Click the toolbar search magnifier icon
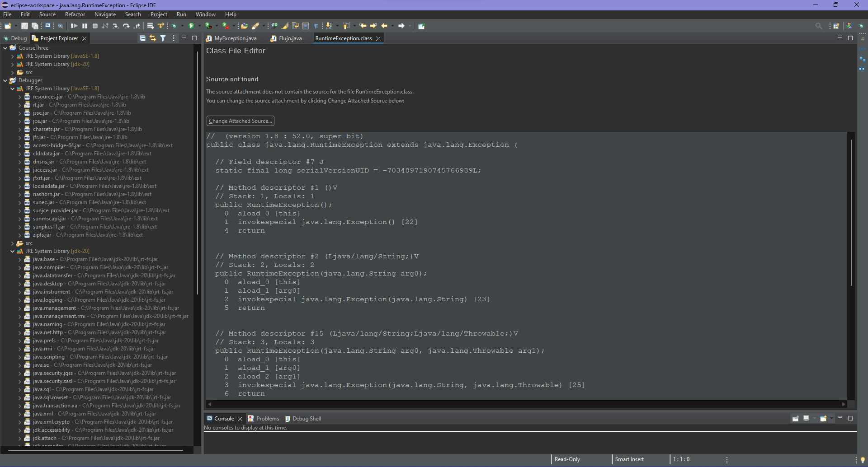 (x=819, y=26)
